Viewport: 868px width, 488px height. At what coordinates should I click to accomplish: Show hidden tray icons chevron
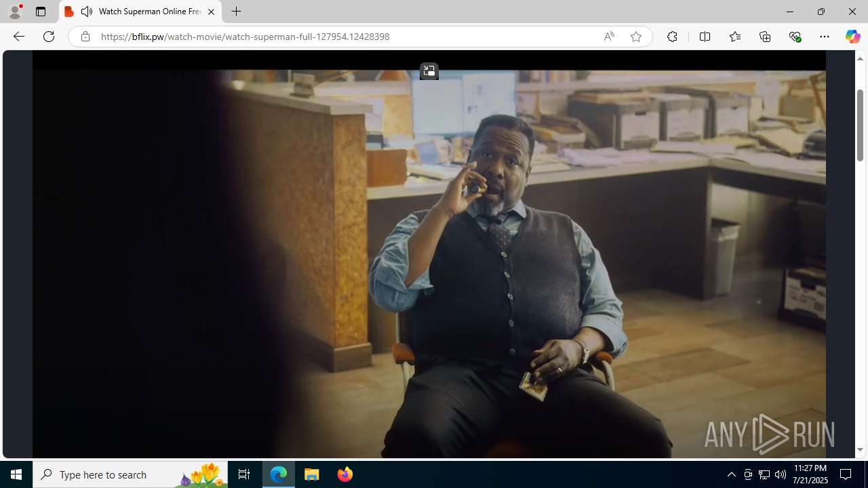tap(731, 474)
